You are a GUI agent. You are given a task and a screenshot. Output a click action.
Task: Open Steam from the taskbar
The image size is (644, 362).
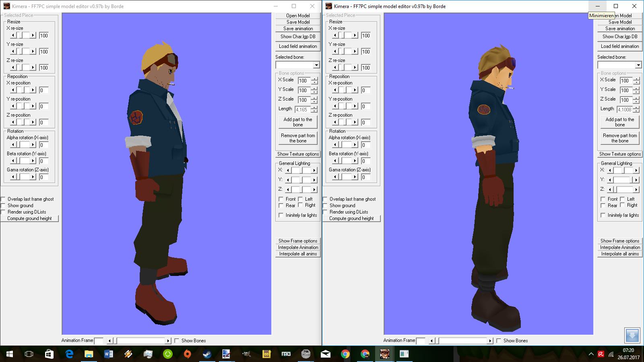[207, 354]
